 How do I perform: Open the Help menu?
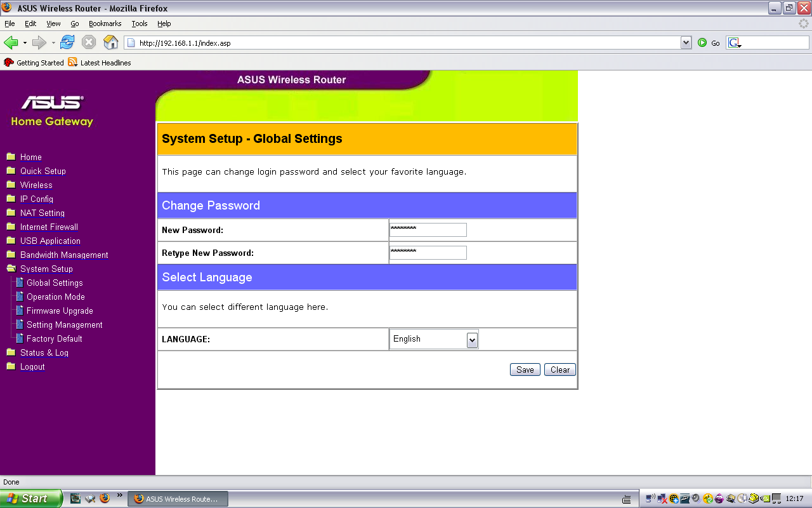click(164, 23)
